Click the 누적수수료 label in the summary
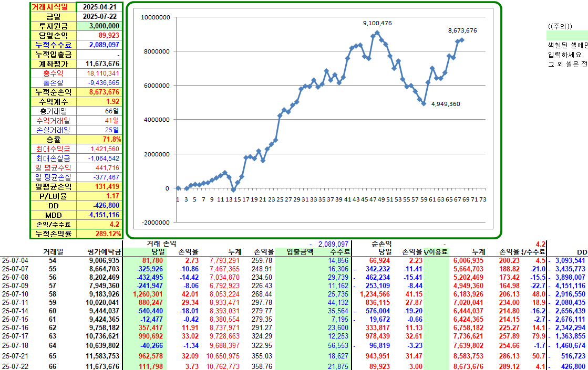This screenshot has height=370, width=588. (53, 45)
